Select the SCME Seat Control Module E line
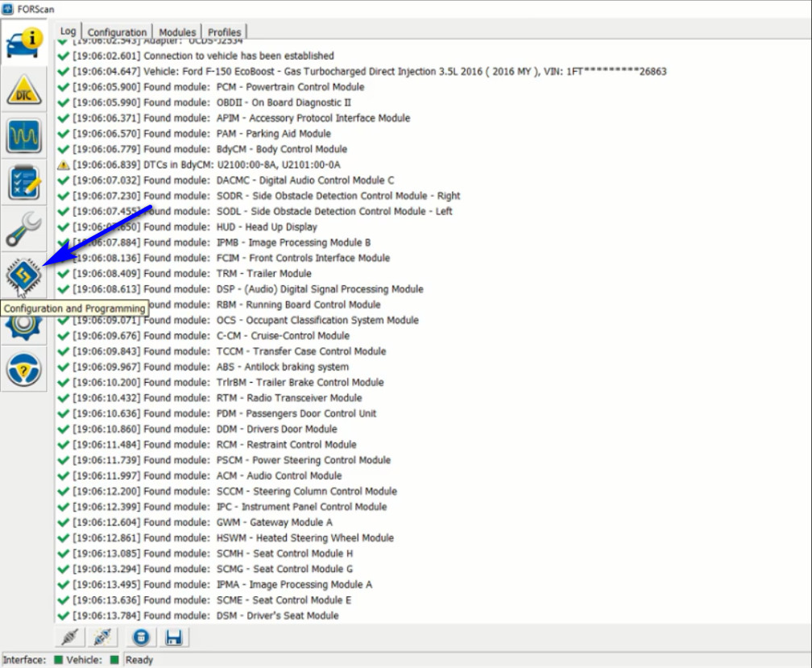Viewport: 812px width, 668px height. click(205, 600)
